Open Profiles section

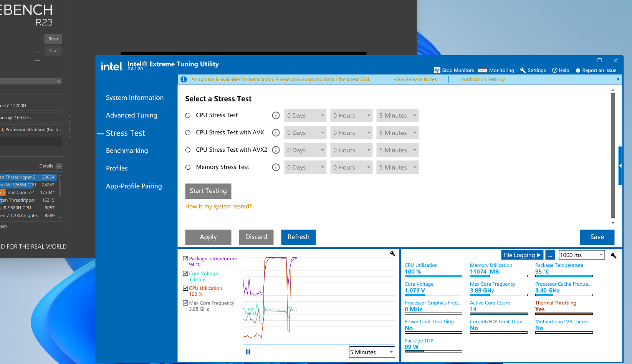pyautogui.click(x=117, y=168)
